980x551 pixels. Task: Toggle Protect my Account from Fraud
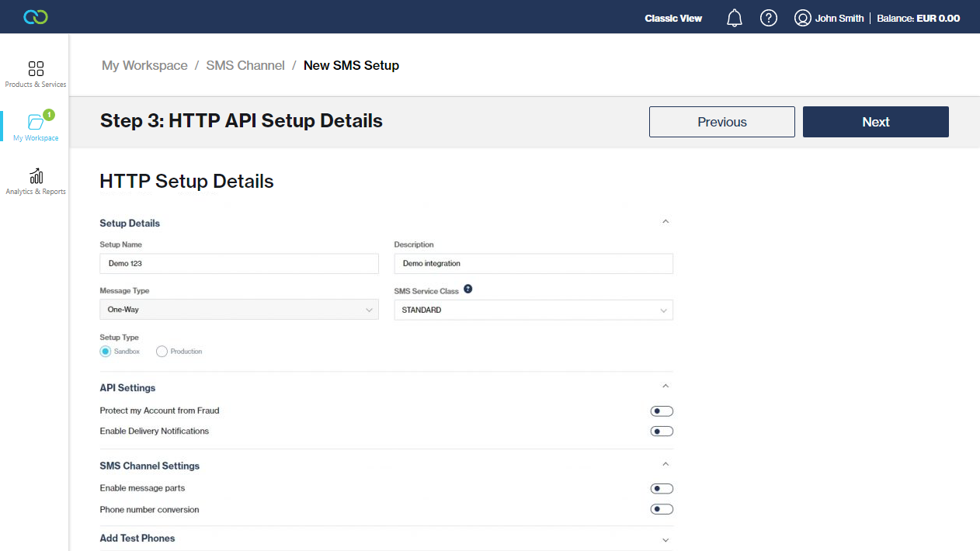(x=662, y=411)
